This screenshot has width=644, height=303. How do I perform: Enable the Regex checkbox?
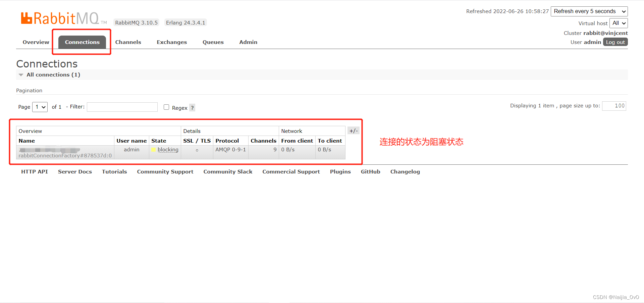[166, 107]
